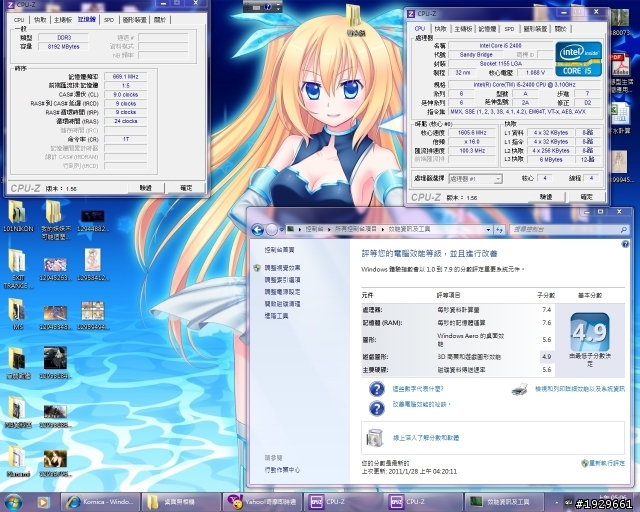
Task: Open 開啟磁碟清理 sidebar link
Action: click(282, 304)
